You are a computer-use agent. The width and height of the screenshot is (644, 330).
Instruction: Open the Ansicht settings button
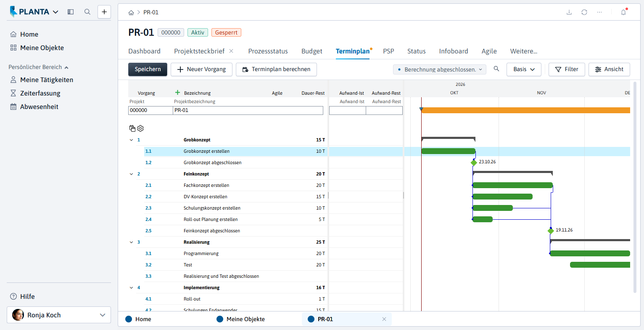pos(609,69)
